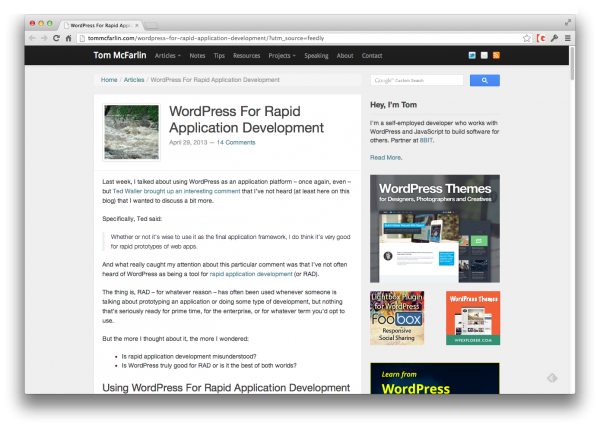
Task: Click the article title heading
Action: pos(246,119)
